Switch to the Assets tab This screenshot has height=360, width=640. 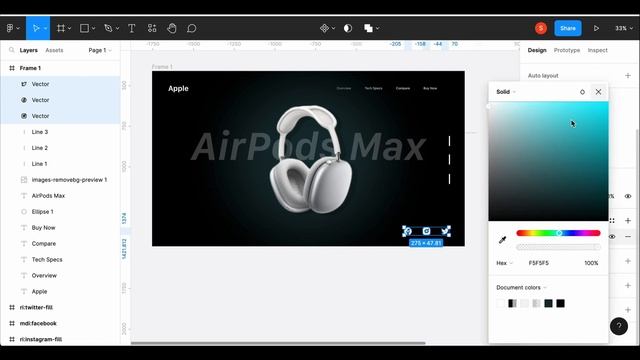click(54, 50)
